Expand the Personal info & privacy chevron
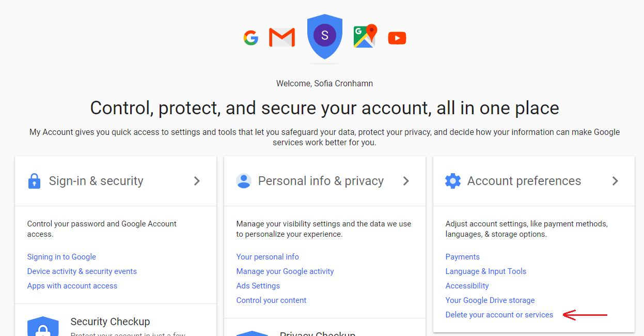The image size is (644, 336). (406, 181)
